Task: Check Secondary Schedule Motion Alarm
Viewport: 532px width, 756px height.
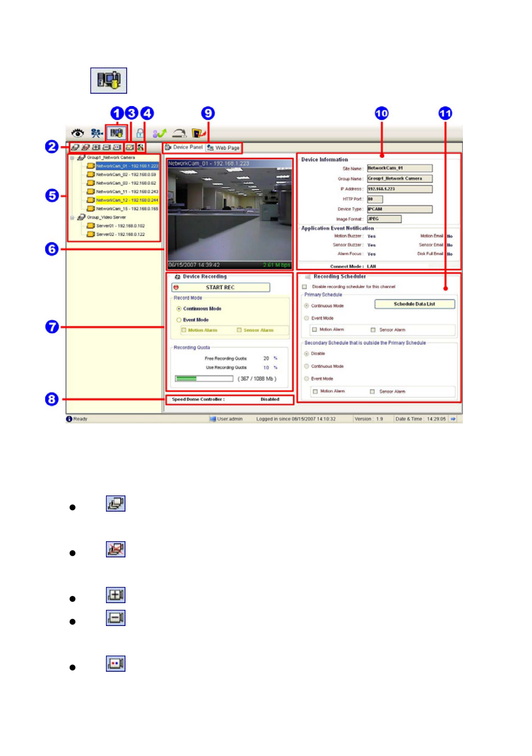Action: [315, 392]
